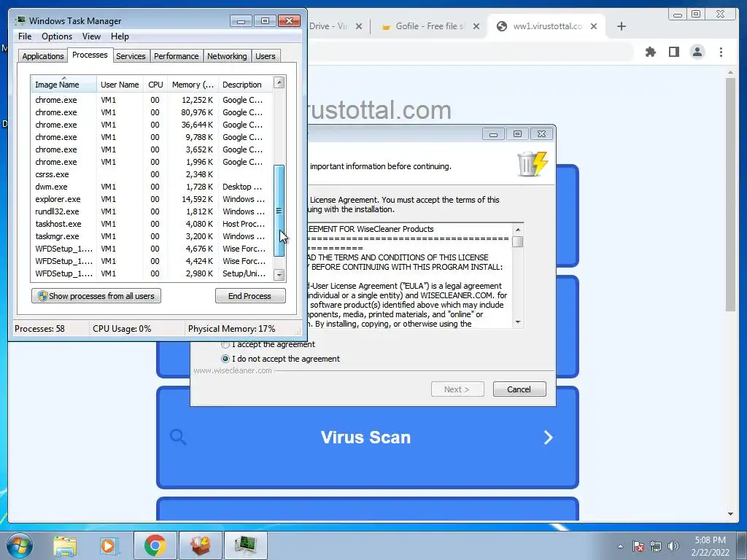This screenshot has width=747, height=560.
Task: Click the browser page vertical scrollbar thumb
Action: (x=731, y=194)
